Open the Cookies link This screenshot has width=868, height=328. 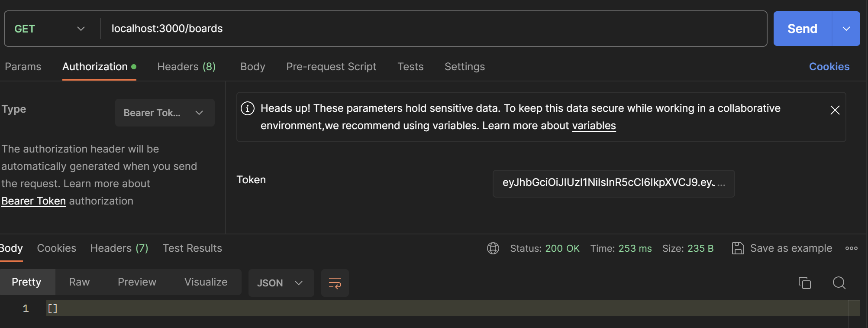click(x=829, y=67)
